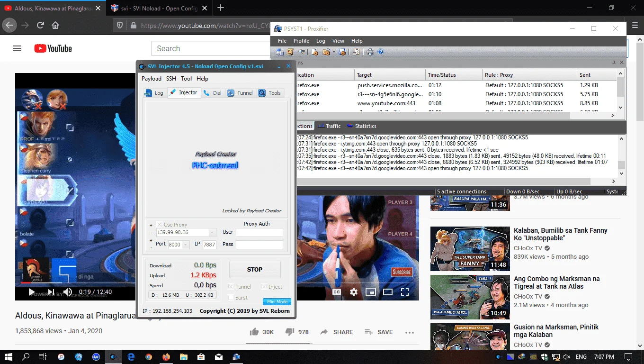Enable YouTube miniplayer
644x364 pixels.
[371, 292]
